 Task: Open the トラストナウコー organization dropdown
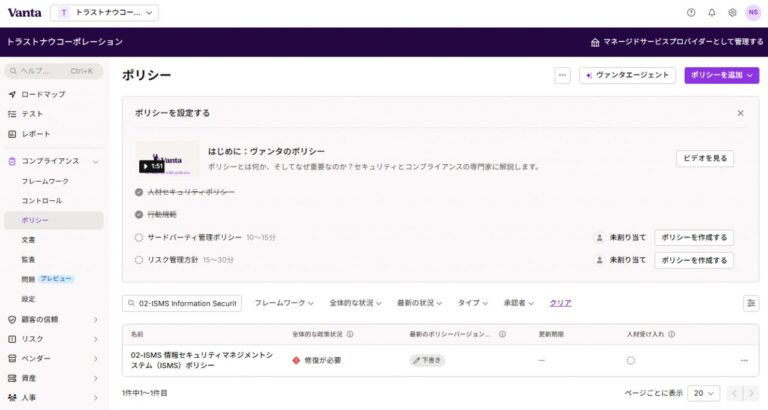pyautogui.click(x=104, y=13)
